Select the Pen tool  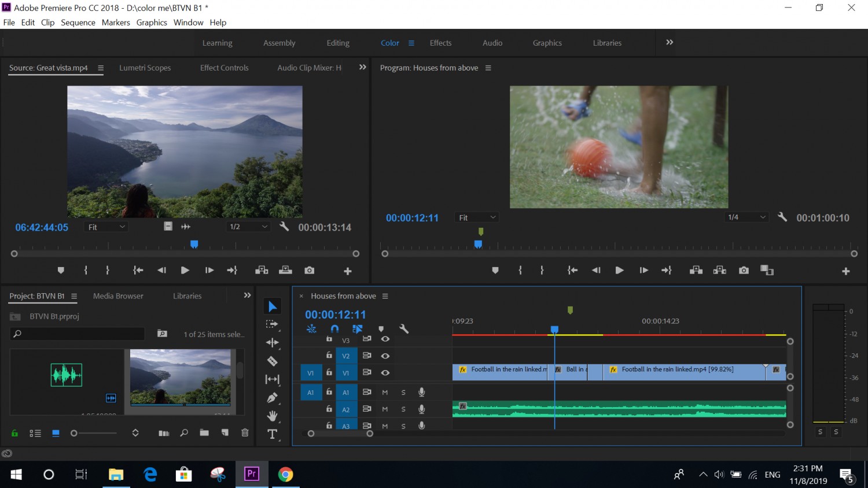(x=273, y=398)
